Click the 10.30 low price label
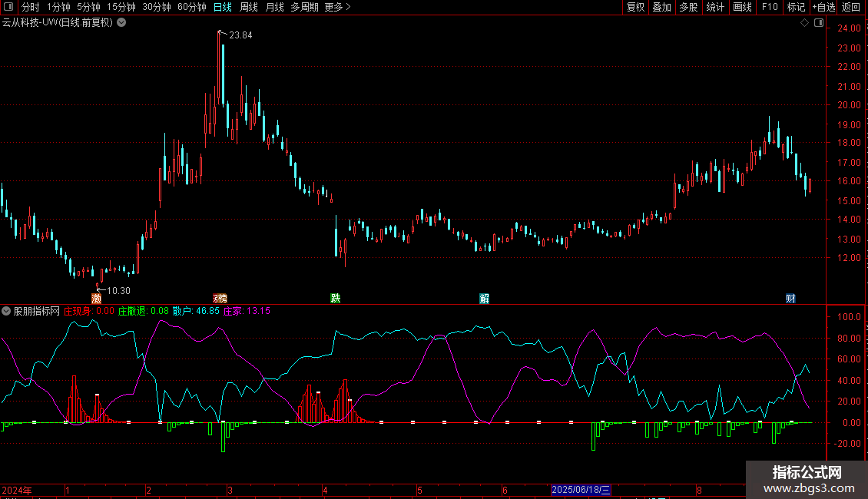The height and width of the screenshot is (499, 868). pyautogui.click(x=118, y=290)
